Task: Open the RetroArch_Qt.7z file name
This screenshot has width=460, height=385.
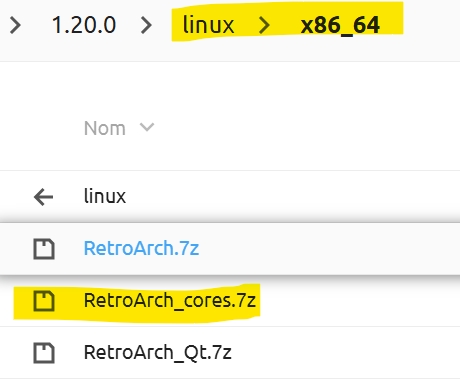Action: click(158, 353)
